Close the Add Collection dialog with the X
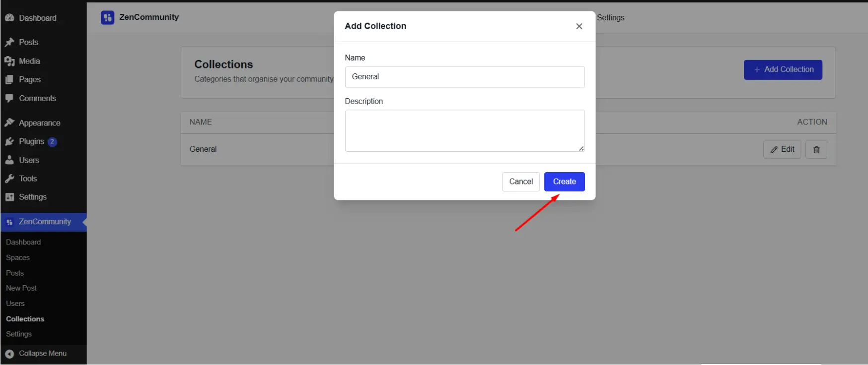 pos(579,26)
